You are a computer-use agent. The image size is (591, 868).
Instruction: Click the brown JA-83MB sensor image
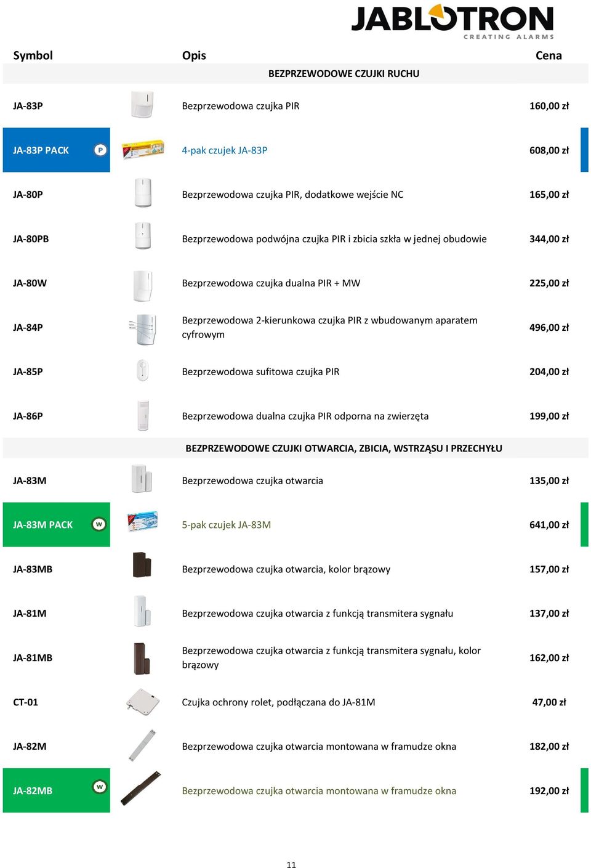142,564
